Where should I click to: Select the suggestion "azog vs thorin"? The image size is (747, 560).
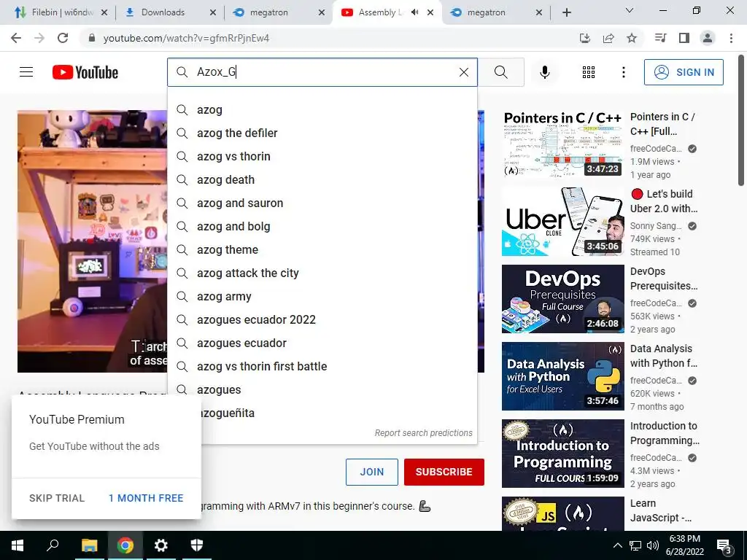[322, 157]
